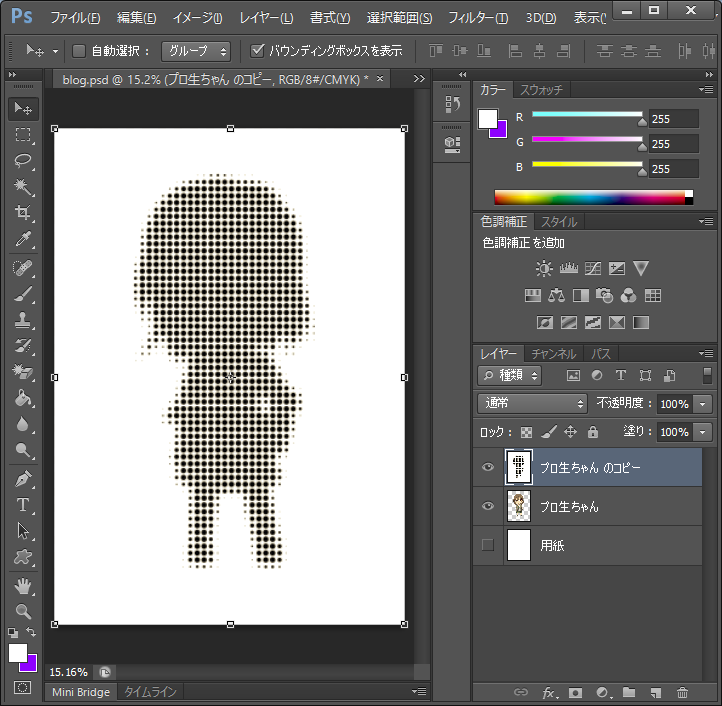Hide the プロ生ちゃん のコピー layer

click(x=488, y=467)
